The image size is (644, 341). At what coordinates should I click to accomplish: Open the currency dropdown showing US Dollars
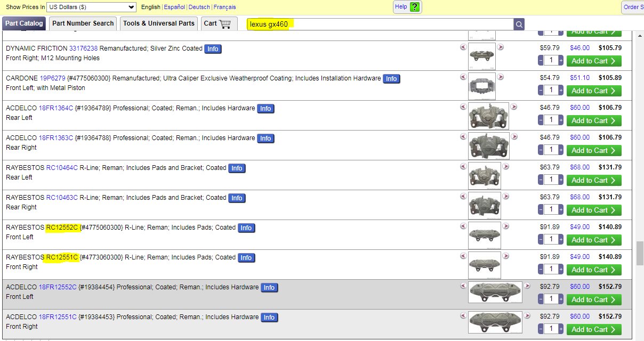(x=92, y=7)
